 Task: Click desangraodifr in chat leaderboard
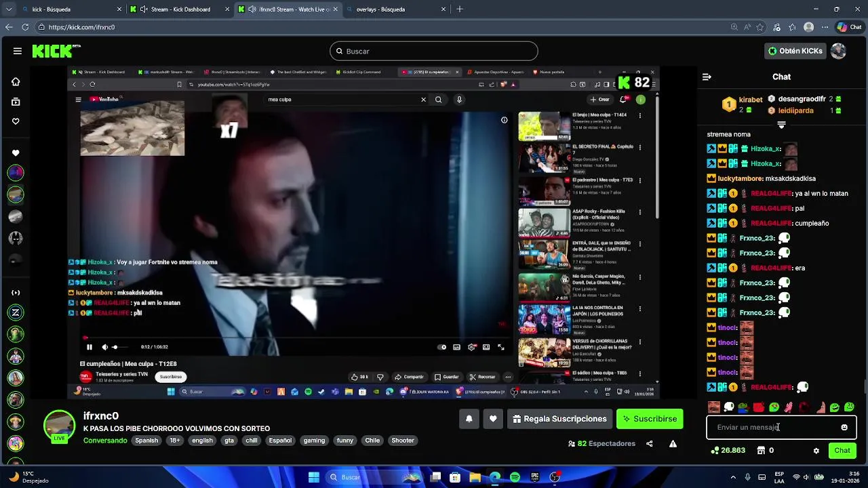click(802, 99)
